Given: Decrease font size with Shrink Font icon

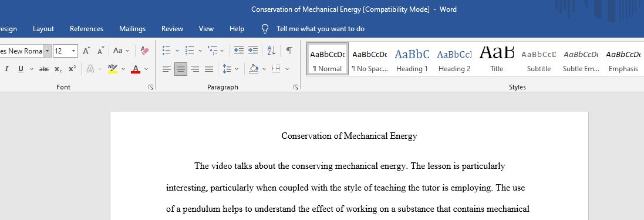Looking at the screenshot, I should click(100, 51).
